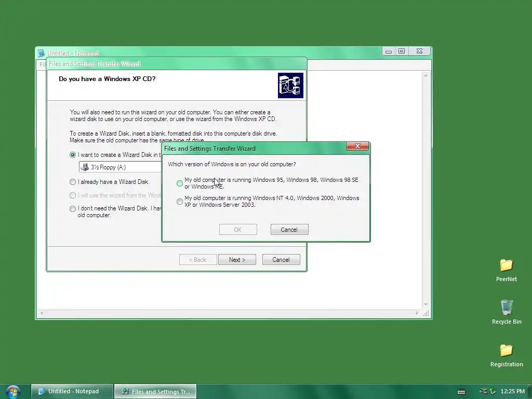Minimize the Notepad window
532x399 pixels.
point(389,51)
